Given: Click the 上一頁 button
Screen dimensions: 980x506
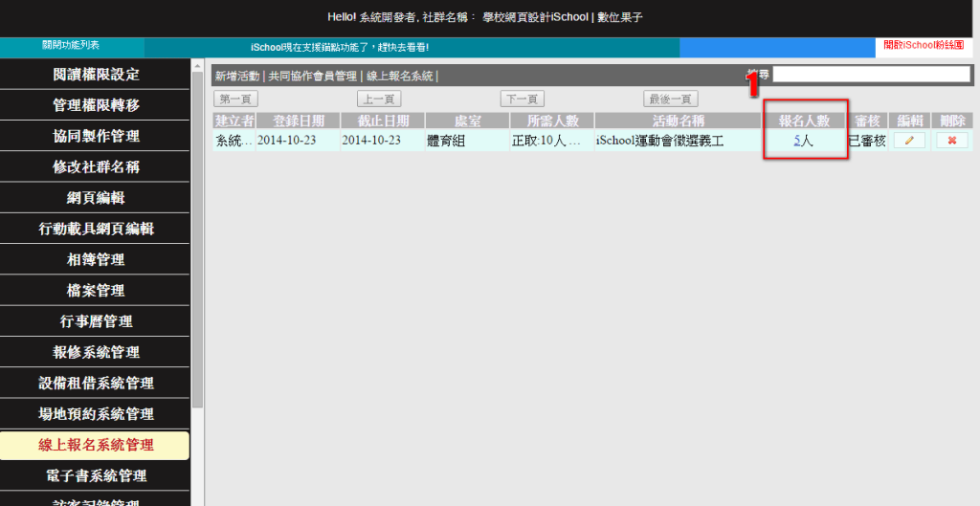Looking at the screenshot, I should [379, 99].
